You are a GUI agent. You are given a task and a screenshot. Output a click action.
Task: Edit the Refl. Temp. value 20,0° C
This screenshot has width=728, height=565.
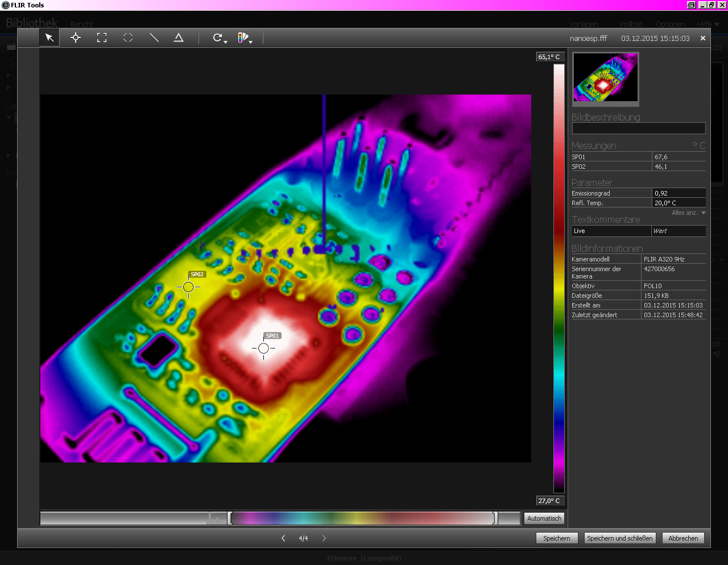pos(679,203)
